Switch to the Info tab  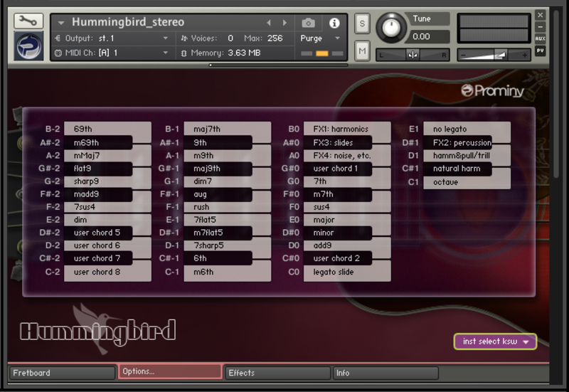[x=385, y=373]
